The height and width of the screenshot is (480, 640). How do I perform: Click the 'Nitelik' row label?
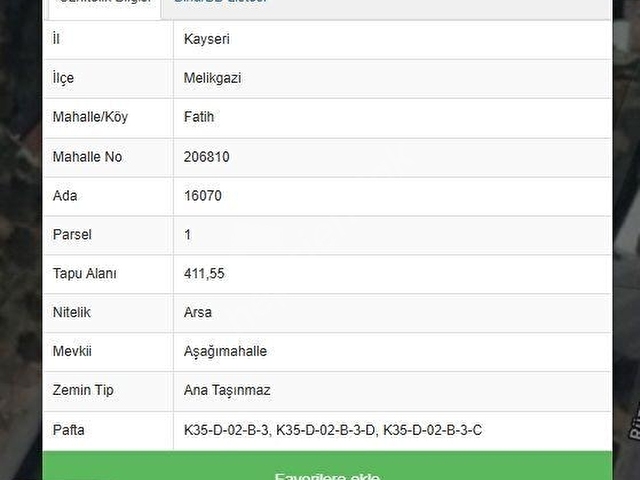point(72,313)
